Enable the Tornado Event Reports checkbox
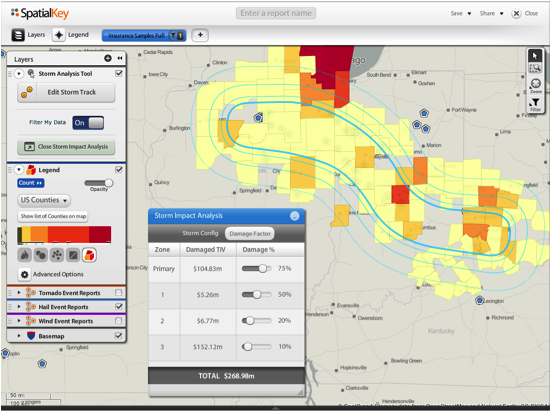The width and height of the screenshot is (551, 412). (119, 292)
